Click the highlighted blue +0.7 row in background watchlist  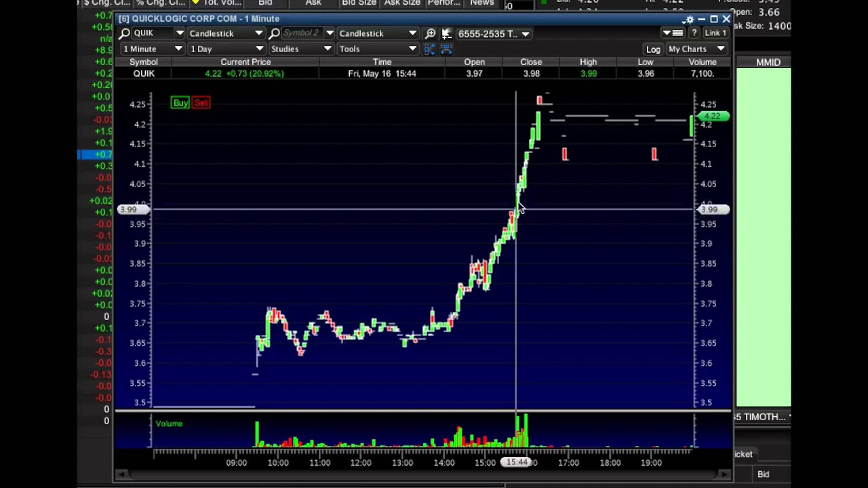click(x=95, y=155)
